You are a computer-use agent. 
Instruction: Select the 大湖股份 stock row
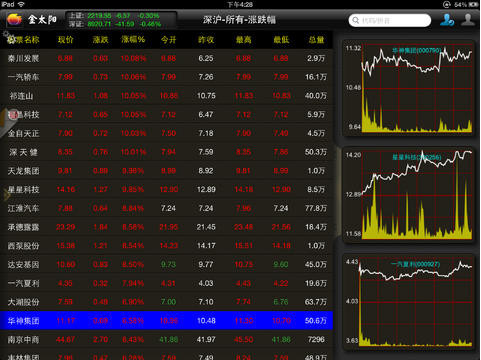coord(166,302)
